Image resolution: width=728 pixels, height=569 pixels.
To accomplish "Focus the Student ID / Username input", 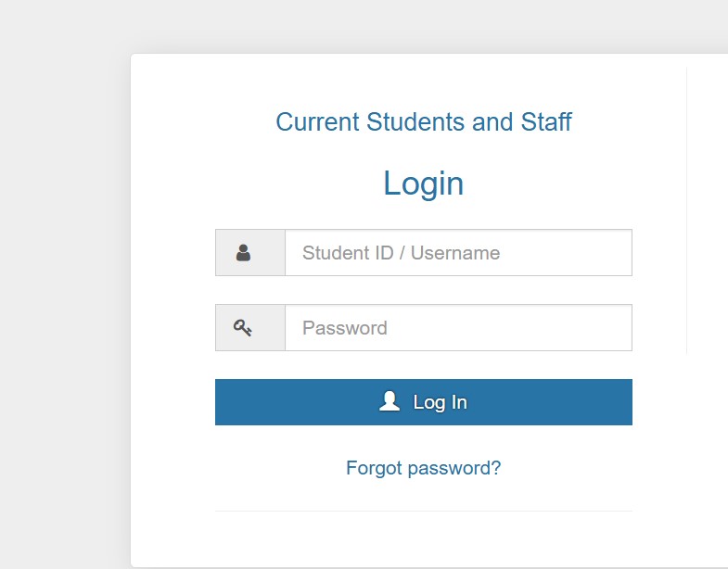I will coord(458,252).
